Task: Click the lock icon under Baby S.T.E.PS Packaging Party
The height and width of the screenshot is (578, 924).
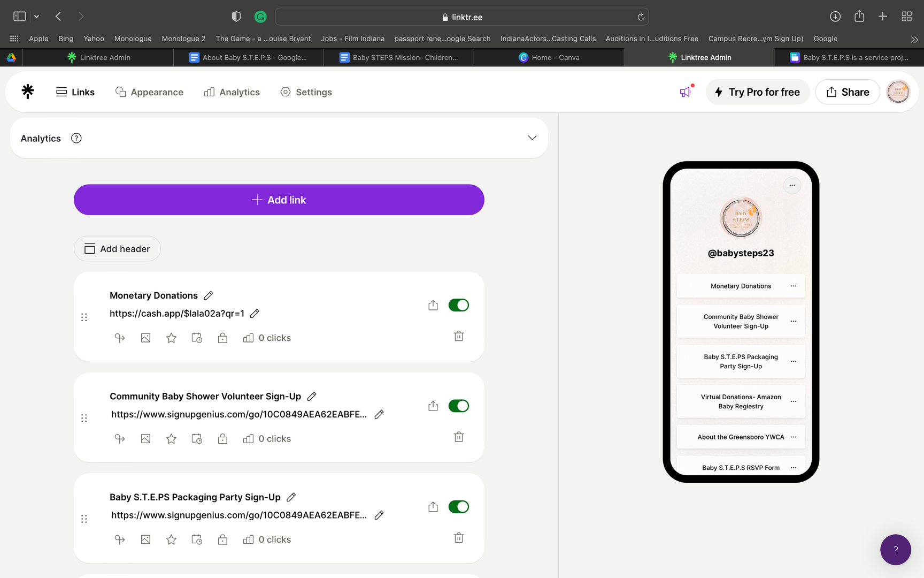Action: coord(222,539)
